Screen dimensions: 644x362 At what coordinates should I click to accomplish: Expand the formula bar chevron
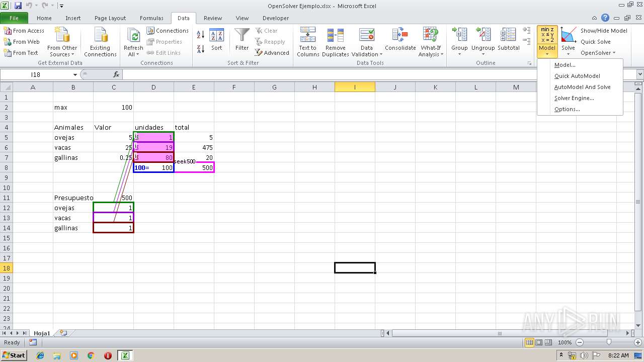pos(639,74)
